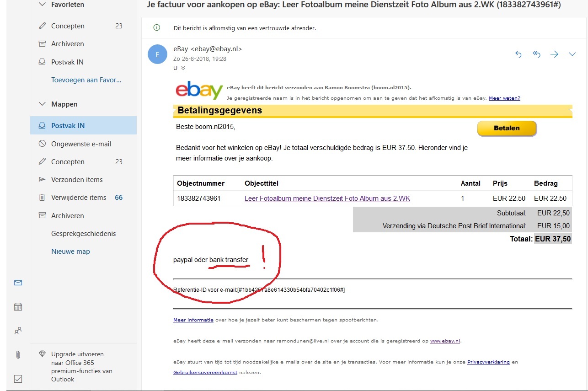Click the pencil icon beside Concepten in Mappen

pos(42,161)
